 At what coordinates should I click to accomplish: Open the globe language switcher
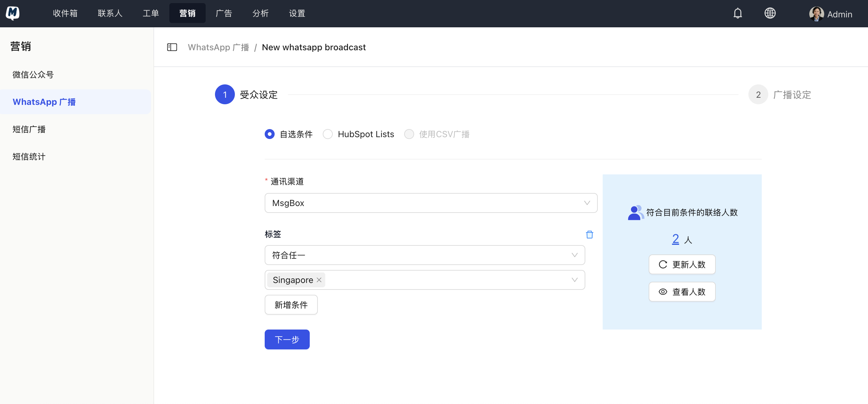pyautogui.click(x=770, y=13)
